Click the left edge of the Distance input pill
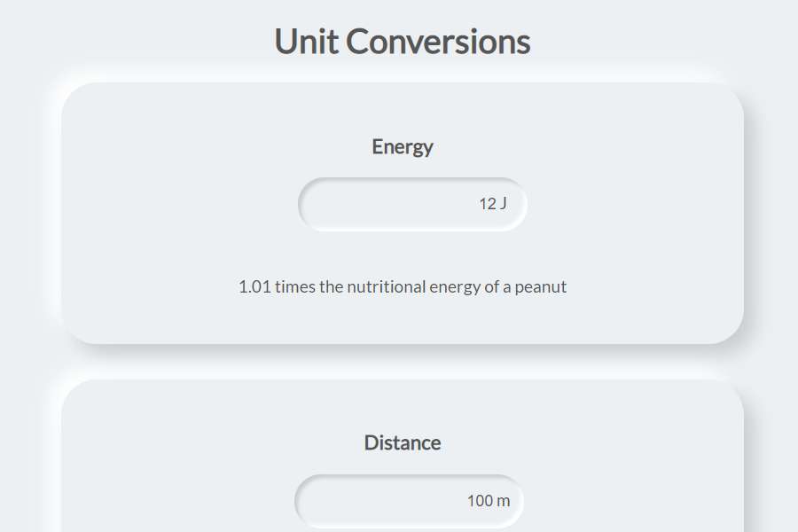The height and width of the screenshot is (532, 798). coord(303,500)
